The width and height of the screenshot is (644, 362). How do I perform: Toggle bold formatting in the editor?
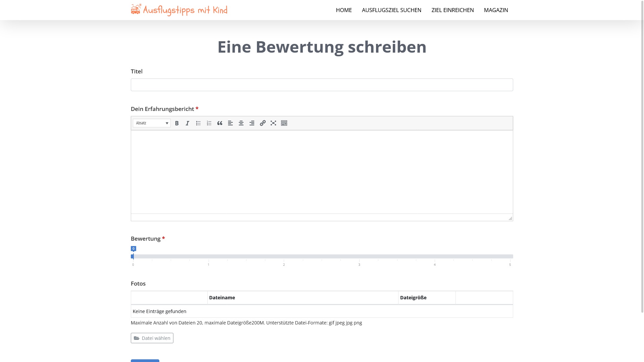[x=177, y=123]
